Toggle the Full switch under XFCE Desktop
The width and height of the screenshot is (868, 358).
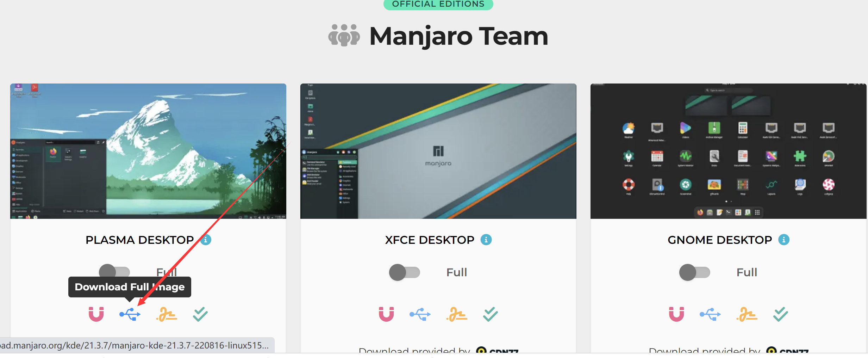point(405,272)
